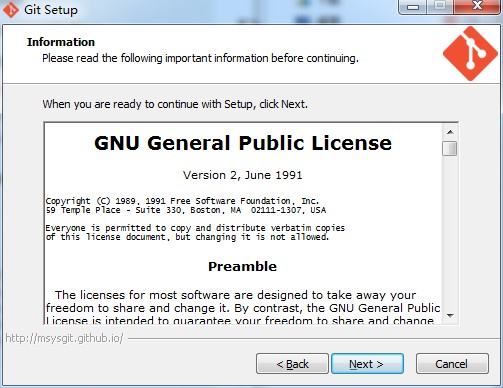Click the "Everyone is permitted to copy" line
Image resolution: width=503 pixels, height=388 pixels.
[195, 228]
